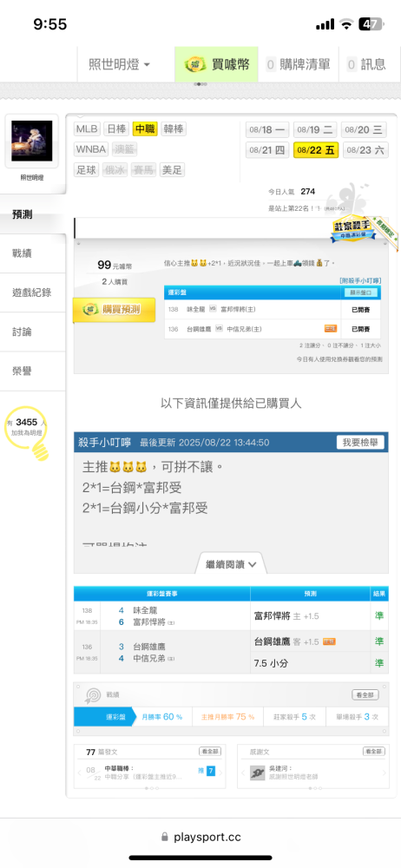
Task: Choose date 08/19 二
Action: [315, 130]
